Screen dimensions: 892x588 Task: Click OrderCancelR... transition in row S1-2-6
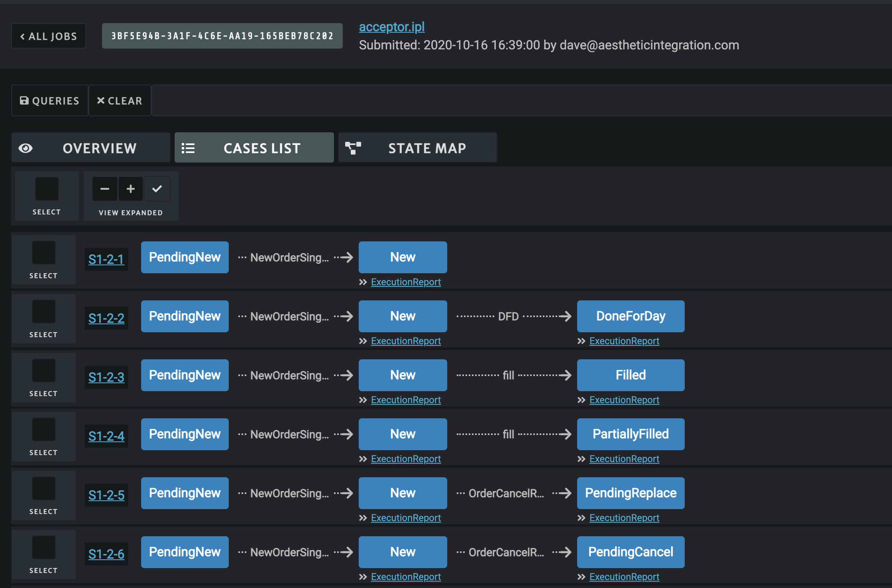tap(506, 553)
